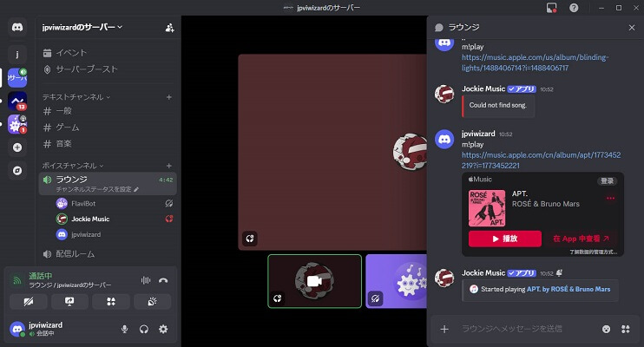Image resolution: width=644 pixels, height=347 pixels.
Task: Add a new server plus icon
Action: tap(17, 147)
